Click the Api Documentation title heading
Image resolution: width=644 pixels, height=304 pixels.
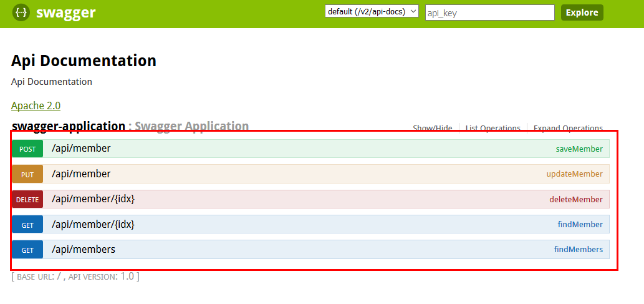(x=84, y=61)
